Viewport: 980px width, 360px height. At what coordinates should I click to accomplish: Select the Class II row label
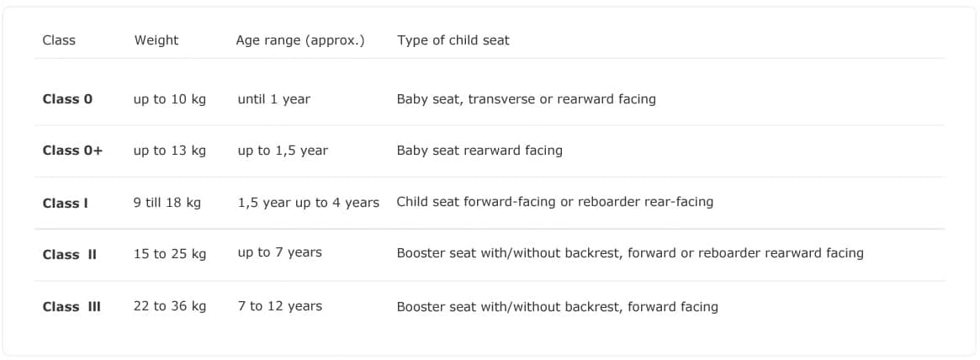point(70,254)
